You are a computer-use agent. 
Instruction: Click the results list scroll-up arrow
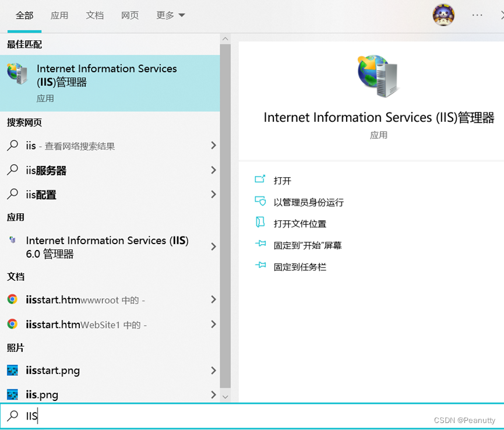pos(225,39)
